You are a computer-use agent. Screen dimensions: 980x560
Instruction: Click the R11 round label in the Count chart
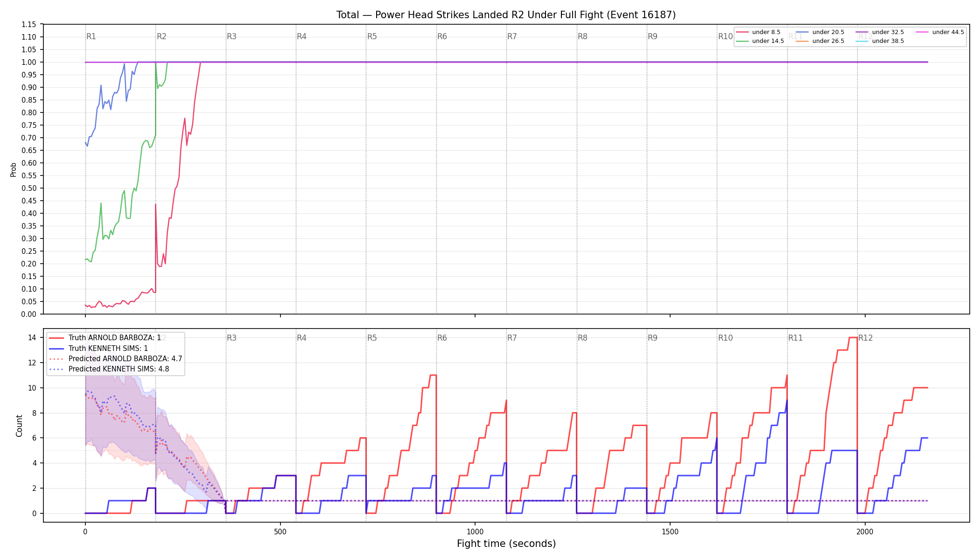pyautogui.click(x=796, y=338)
